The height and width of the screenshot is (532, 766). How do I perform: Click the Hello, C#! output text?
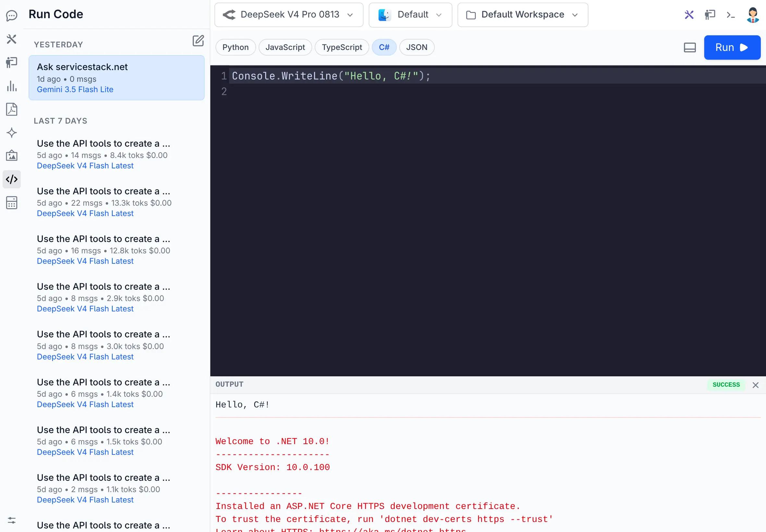242,405
